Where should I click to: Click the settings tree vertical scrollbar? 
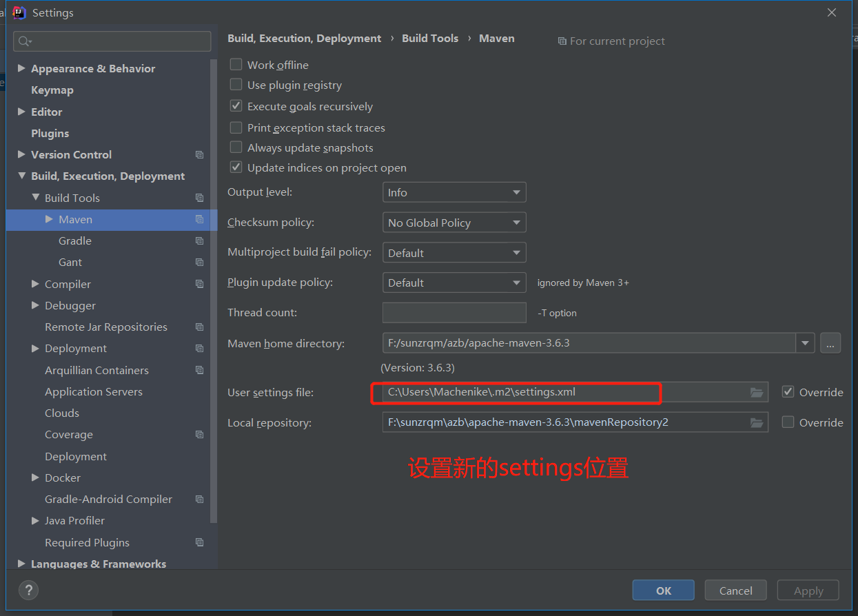pos(214,289)
